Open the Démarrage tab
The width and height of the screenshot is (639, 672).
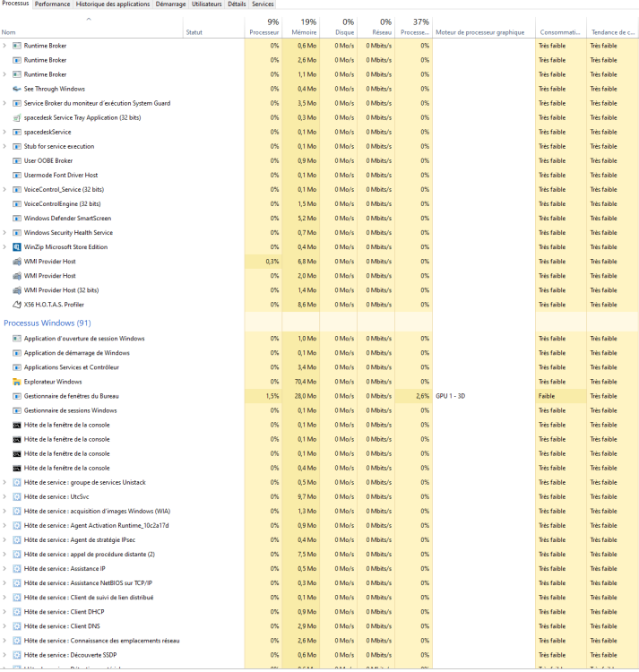[170, 4]
